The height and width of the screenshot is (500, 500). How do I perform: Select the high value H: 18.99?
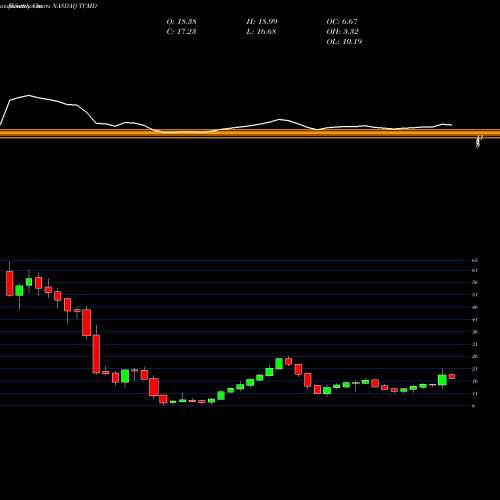pos(262,21)
